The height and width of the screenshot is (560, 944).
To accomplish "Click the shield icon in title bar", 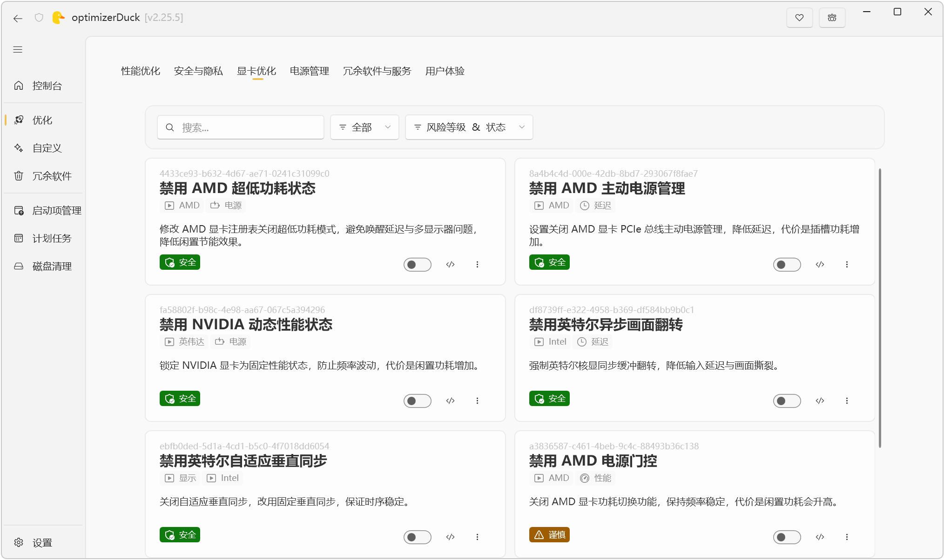I will [x=39, y=18].
